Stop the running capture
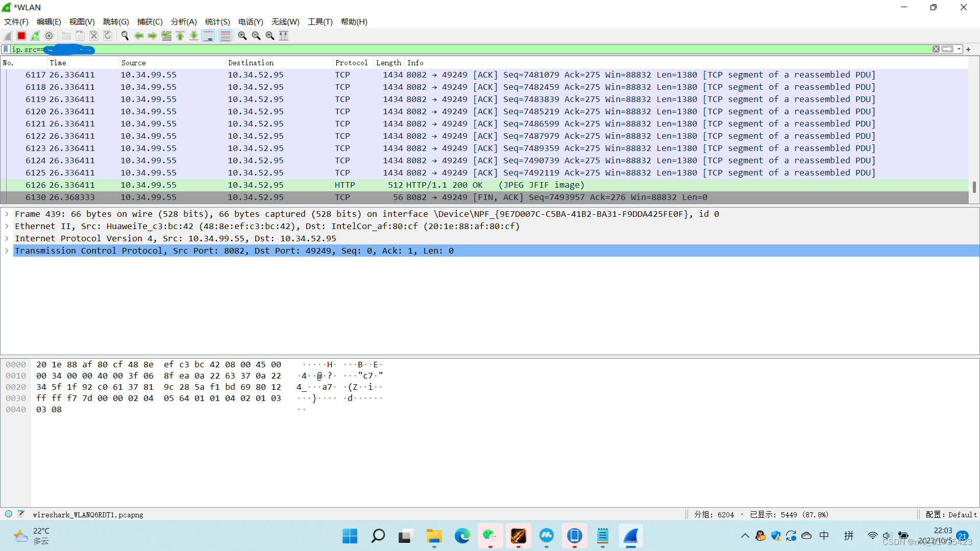 21,36
